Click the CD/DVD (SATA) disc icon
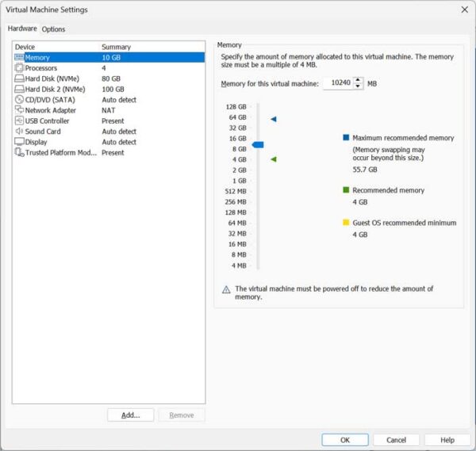Screen dimensions: 476x451 coord(19,100)
